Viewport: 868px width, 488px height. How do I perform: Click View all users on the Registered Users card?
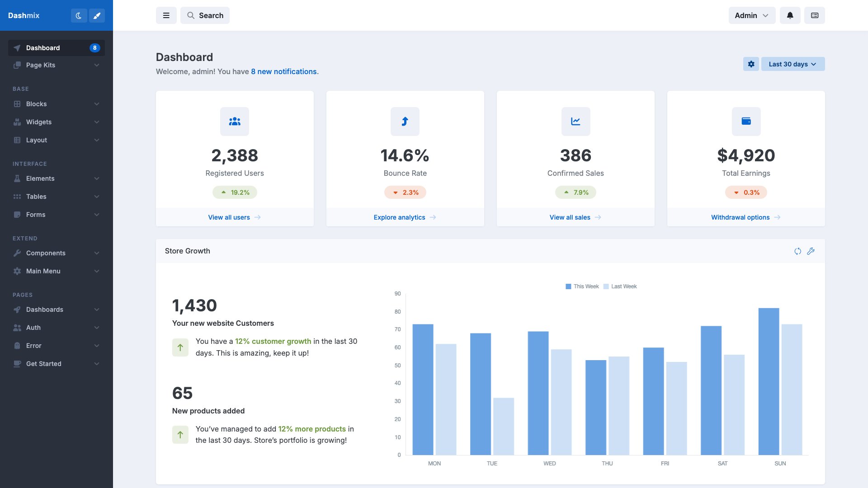click(x=234, y=217)
